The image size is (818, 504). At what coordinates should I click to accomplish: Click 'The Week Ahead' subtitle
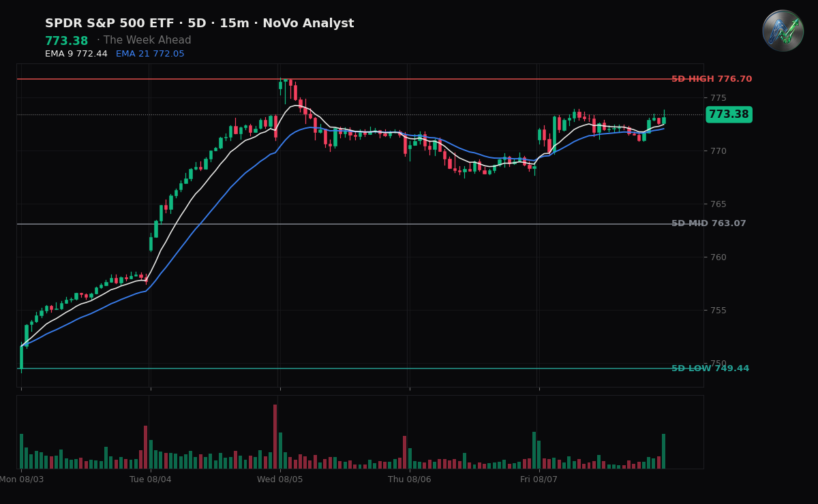coord(149,41)
